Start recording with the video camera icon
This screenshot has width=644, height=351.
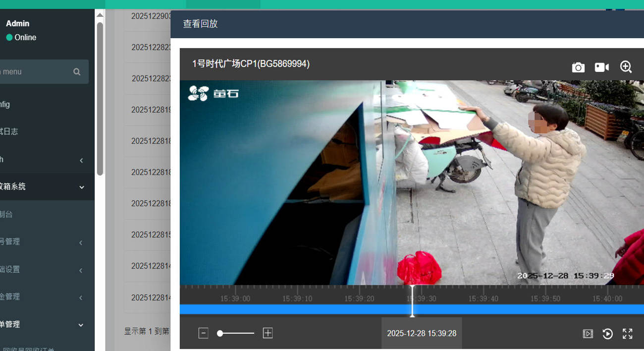click(x=601, y=67)
